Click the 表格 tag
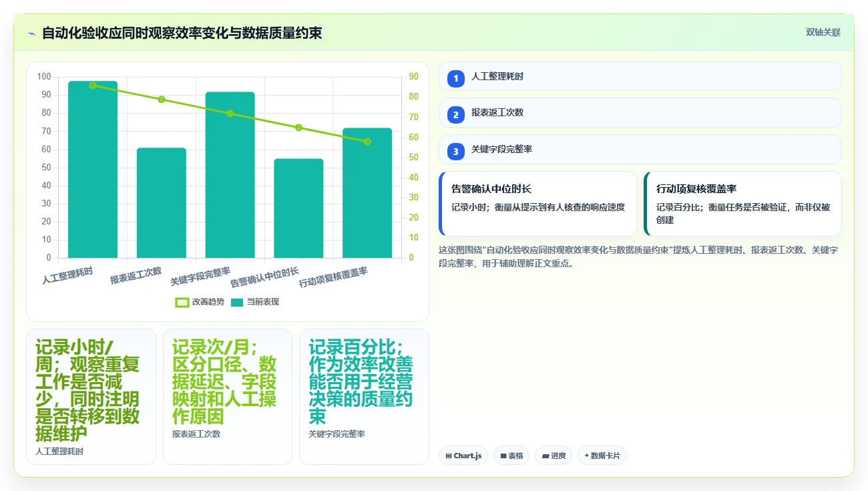This screenshot has height=491, width=868. [x=511, y=456]
